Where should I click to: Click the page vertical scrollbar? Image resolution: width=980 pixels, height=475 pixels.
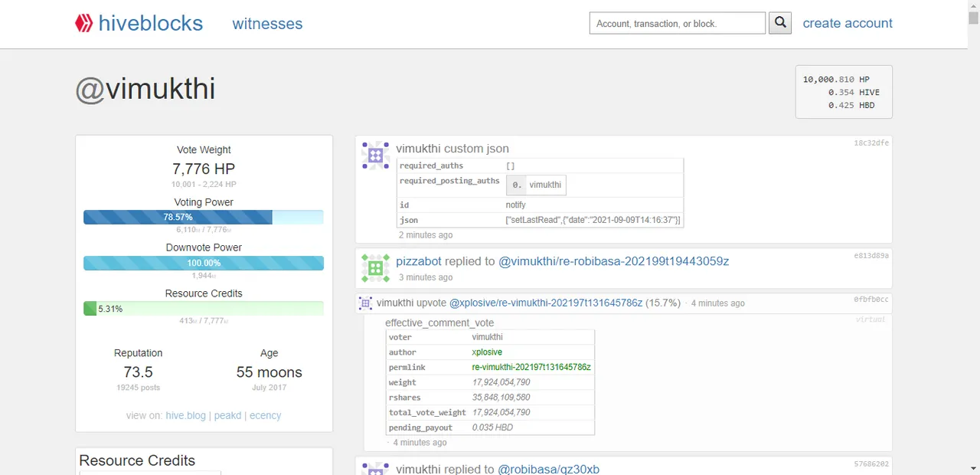click(974, 237)
